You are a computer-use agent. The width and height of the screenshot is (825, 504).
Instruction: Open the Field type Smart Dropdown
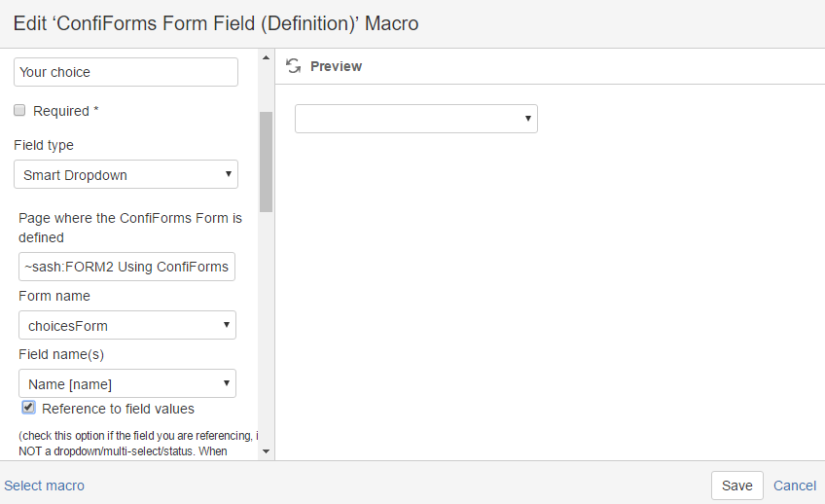tap(126, 175)
